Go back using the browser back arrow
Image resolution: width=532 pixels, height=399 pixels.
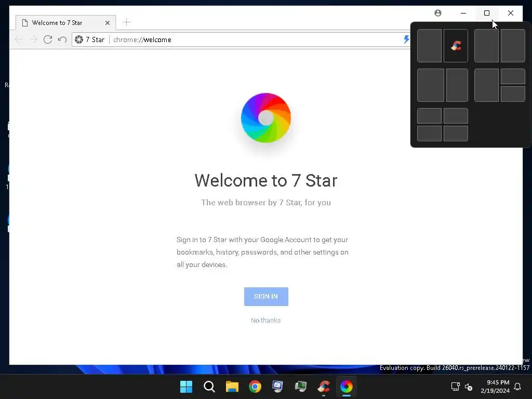point(19,39)
